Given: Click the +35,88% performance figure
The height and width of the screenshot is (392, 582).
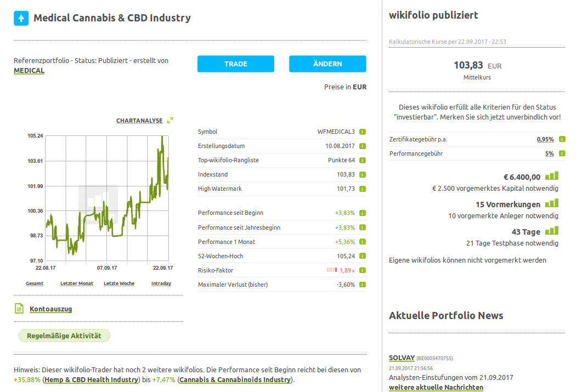Looking at the screenshot, I should 27,380.
